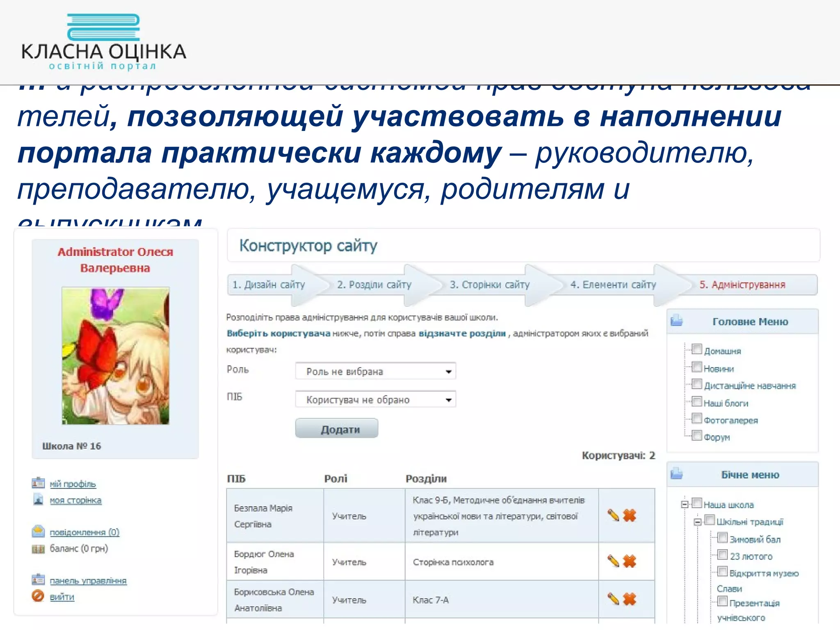Click the Фотогалерея menu item label
Screen dimensions: 840x630
pos(731,420)
